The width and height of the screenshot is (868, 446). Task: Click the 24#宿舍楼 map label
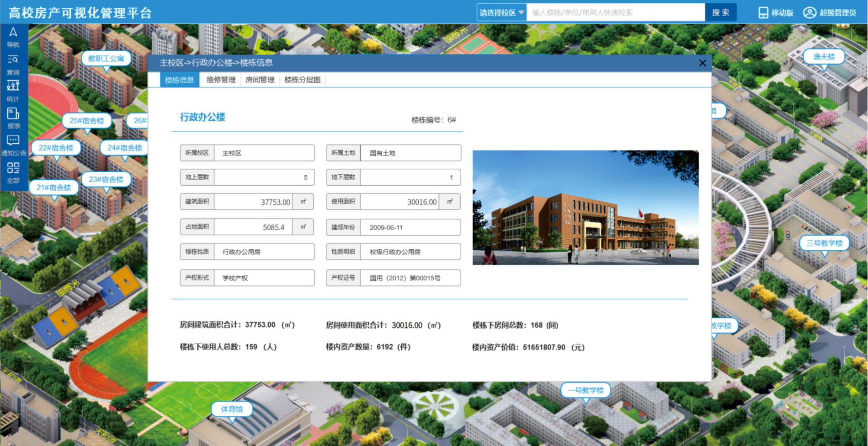click(x=125, y=148)
